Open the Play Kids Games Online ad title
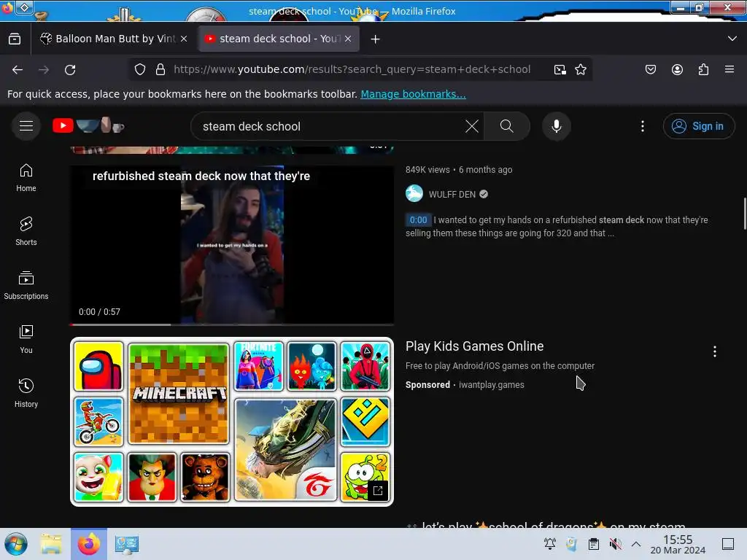747x560 pixels. click(x=474, y=346)
